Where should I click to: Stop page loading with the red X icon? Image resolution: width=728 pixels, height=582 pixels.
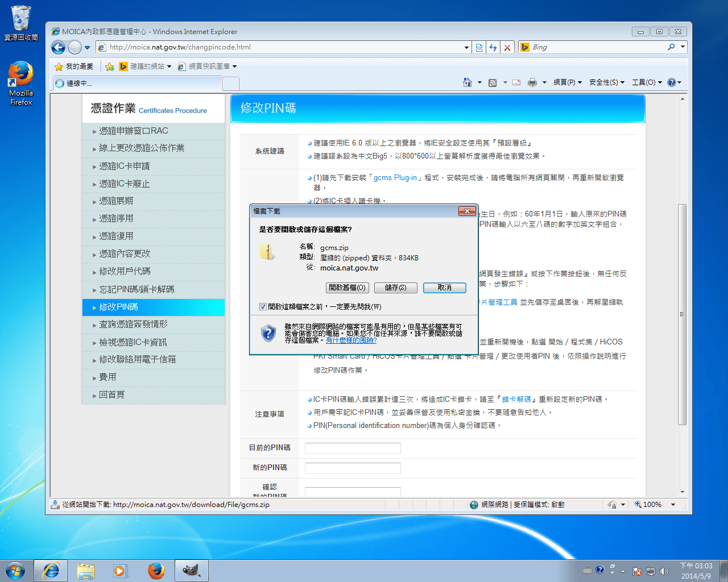(x=507, y=47)
